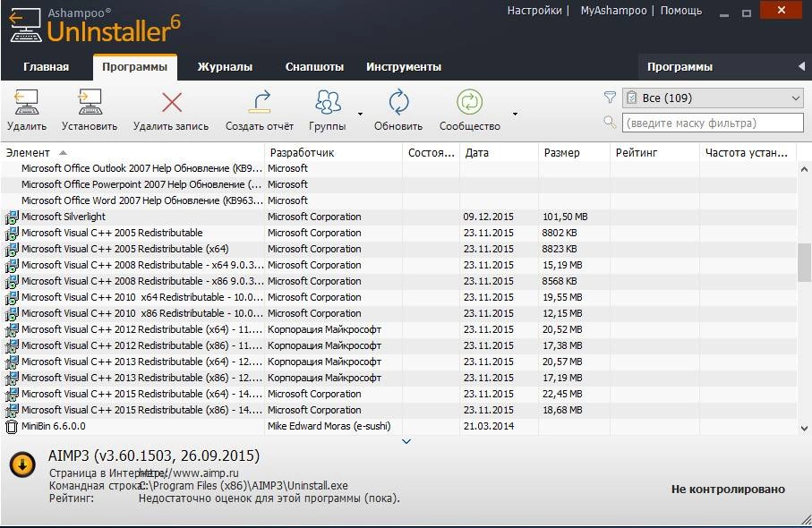Open the Настройки menu
Screen dimensions: 812x528
click(x=534, y=11)
